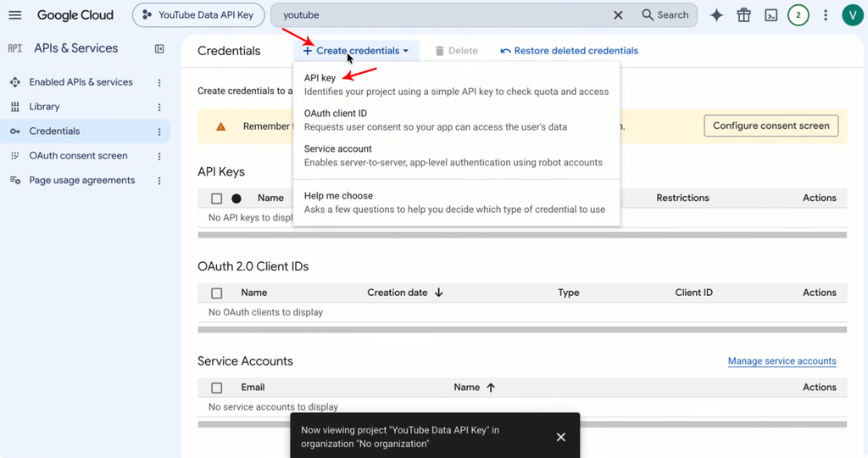The image size is (868, 458).
Task: Open the Gemini sparkle assistant icon
Action: [x=716, y=15]
